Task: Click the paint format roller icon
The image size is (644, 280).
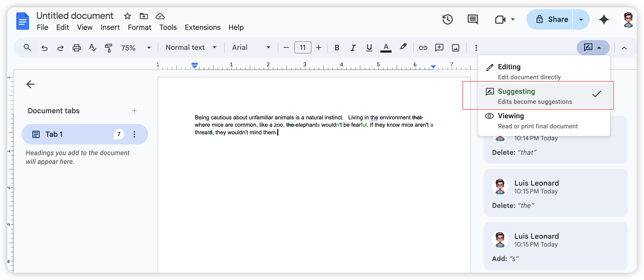Action: pyautogui.click(x=109, y=48)
